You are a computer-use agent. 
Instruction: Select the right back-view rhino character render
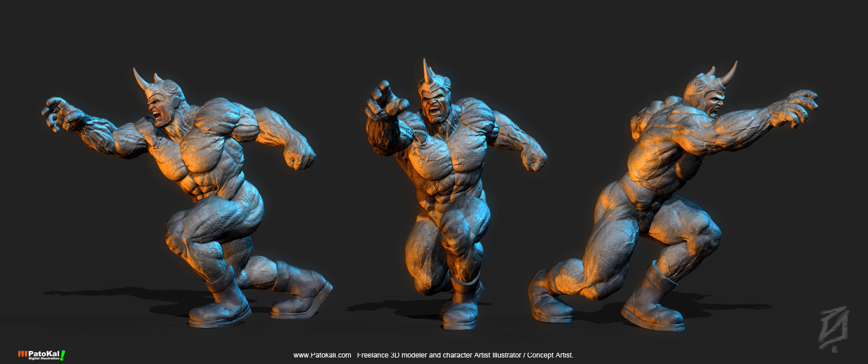pyautogui.click(x=672, y=196)
